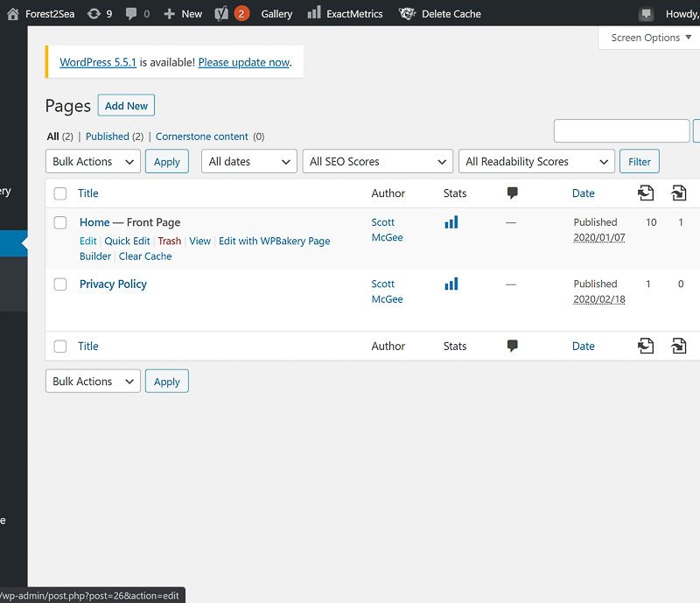Expand the All dates filter dropdown
700x603 pixels.
tap(249, 162)
